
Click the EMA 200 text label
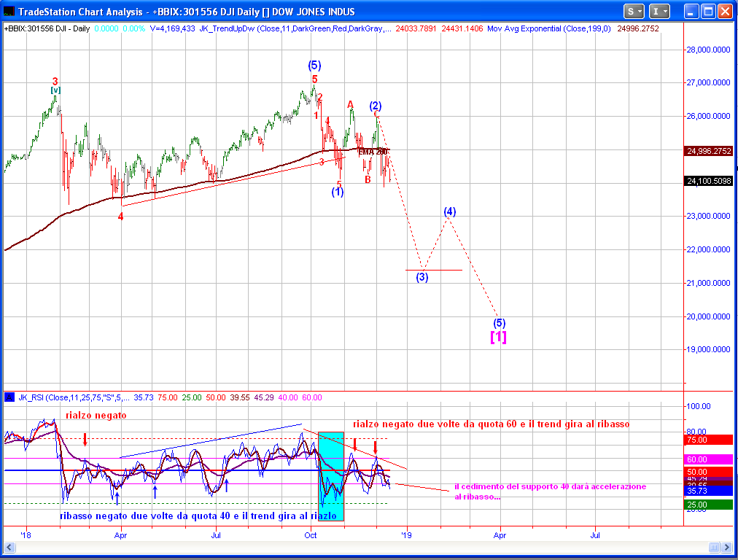click(x=373, y=152)
